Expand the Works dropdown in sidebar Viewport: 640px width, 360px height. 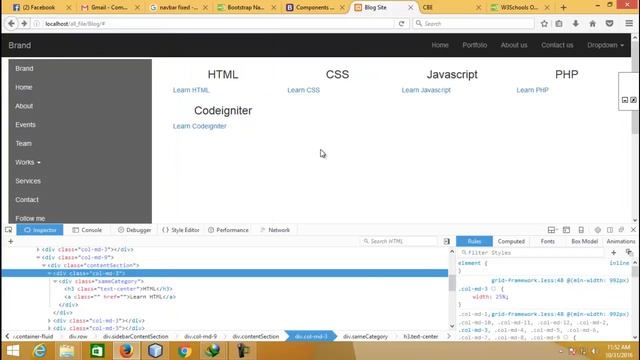click(x=28, y=162)
